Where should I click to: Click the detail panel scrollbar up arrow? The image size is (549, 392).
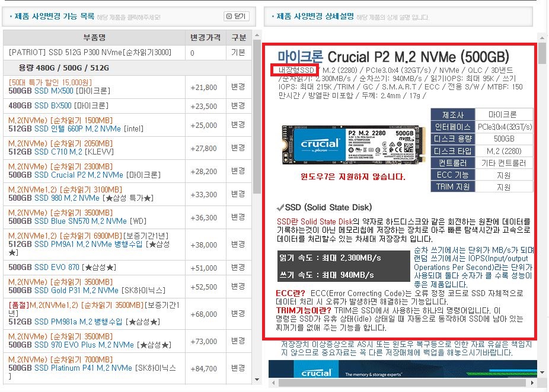(542, 37)
